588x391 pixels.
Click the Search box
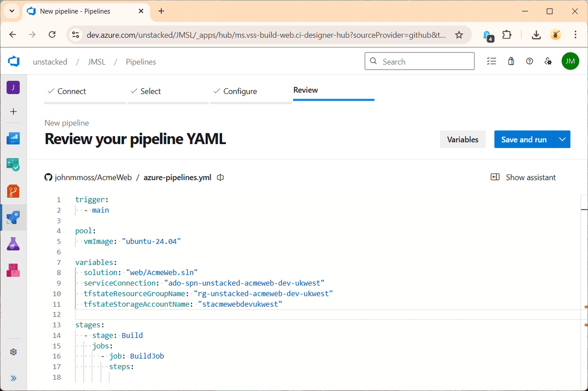(419, 61)
